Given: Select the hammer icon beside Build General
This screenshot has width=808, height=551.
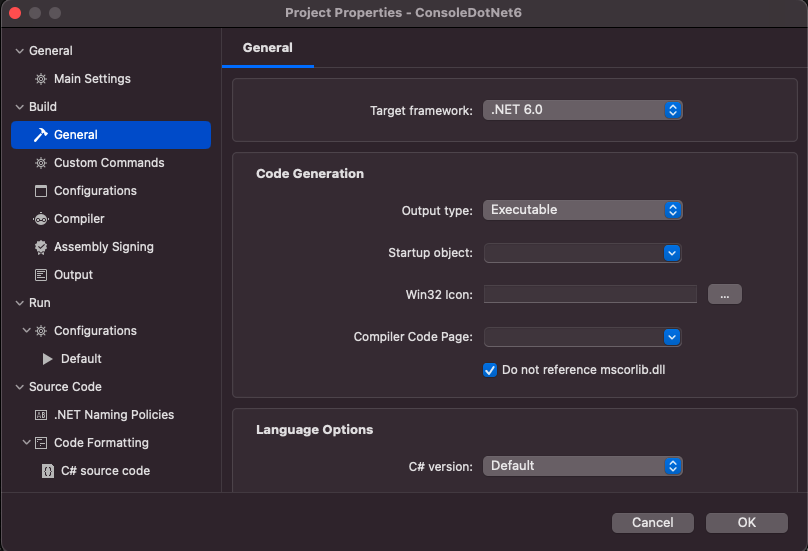Looking at the screenshot, I should pos(41,135).
